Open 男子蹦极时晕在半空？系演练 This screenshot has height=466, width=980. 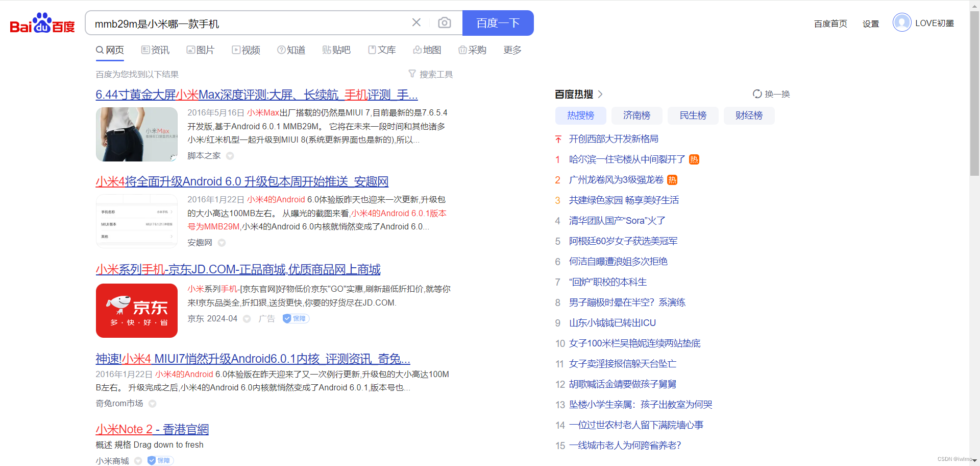[x=627, y=302]
